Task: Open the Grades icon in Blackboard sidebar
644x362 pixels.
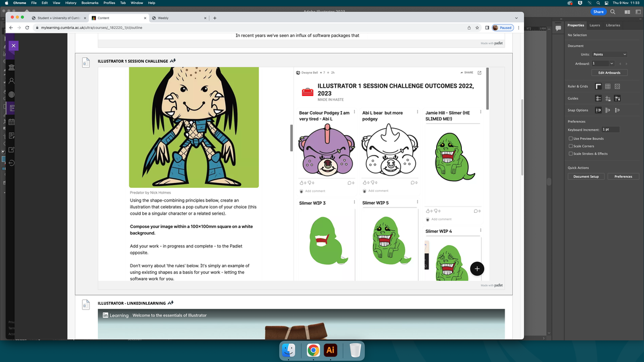Action: (x=12, y=136)
